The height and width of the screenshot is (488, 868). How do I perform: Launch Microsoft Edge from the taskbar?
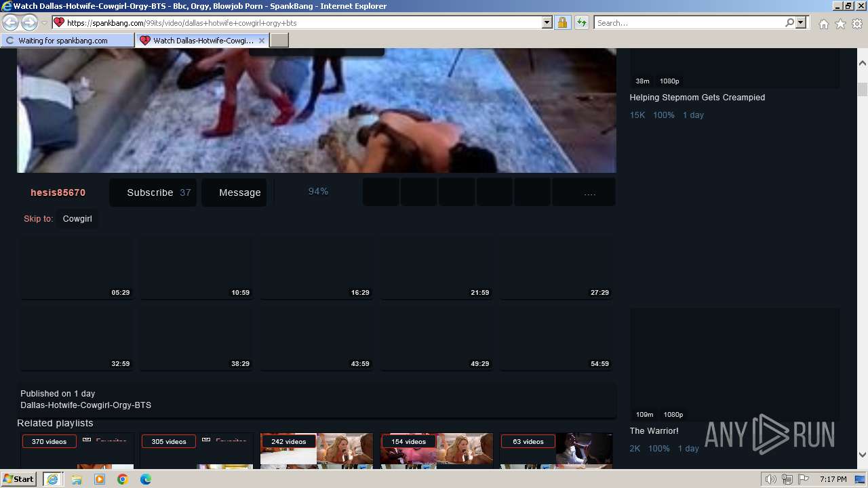[146, 479]
